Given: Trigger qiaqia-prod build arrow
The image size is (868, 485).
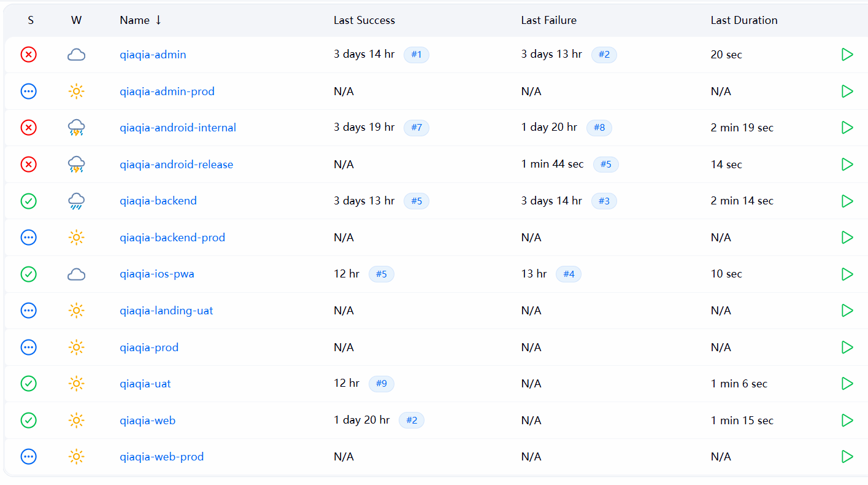Looking at the screenshot, I should tap(847, 347).
